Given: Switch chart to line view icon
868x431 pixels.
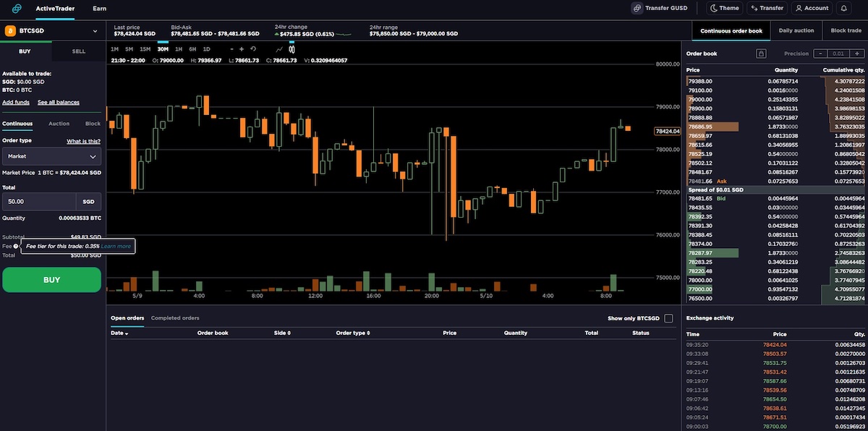Looking at the screenshot, I should (279, 49).
